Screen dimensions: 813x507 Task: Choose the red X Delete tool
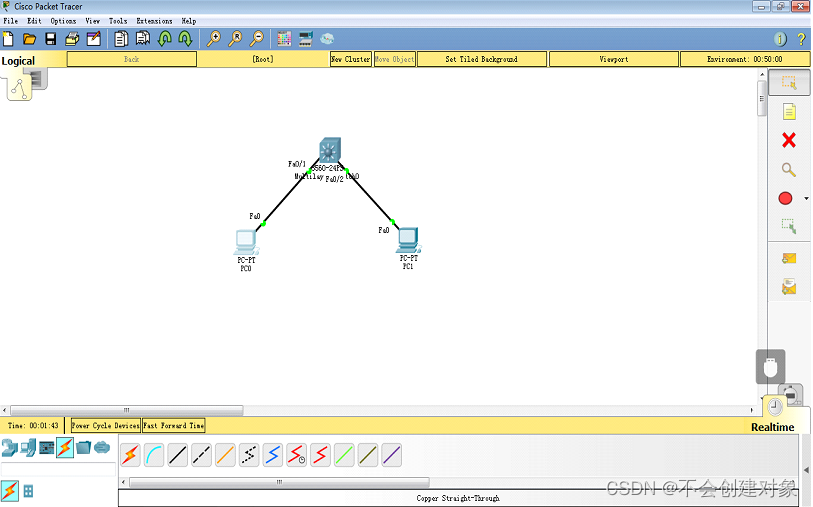coord(789,140)
